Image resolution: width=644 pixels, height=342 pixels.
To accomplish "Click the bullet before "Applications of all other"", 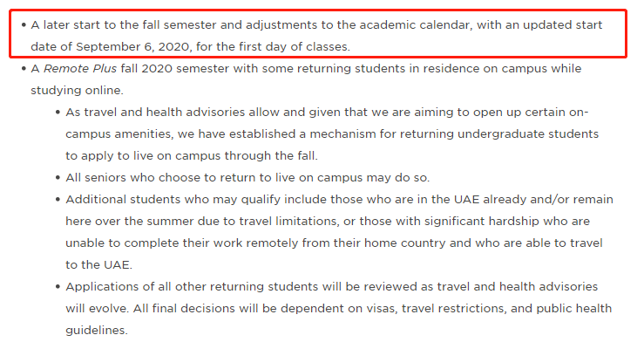I will (58, 286).
